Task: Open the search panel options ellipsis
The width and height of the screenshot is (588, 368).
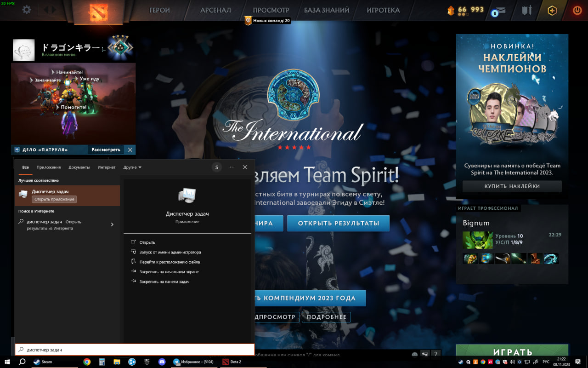Action: (232, 167)
